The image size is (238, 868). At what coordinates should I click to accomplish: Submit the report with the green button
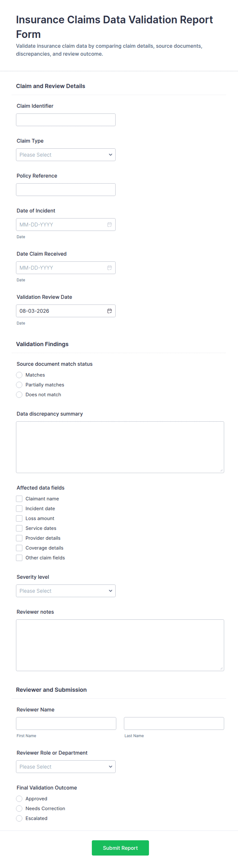click(x=120, y=848)
